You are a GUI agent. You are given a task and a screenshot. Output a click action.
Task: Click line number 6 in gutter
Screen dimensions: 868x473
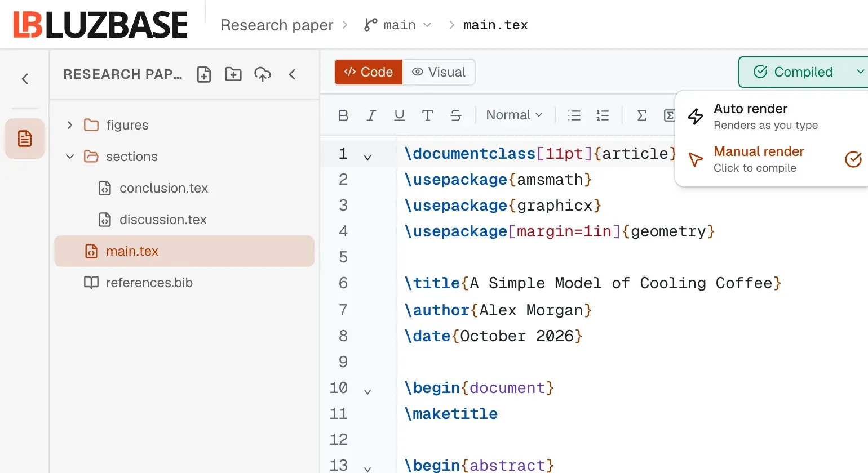(343, 283)
